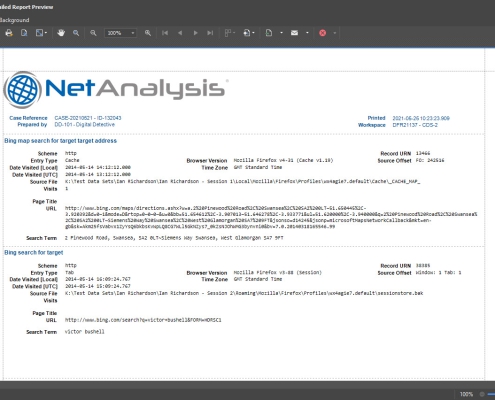Click the status bar zoom-out icon
This screenshot has width=495, height=400.
(482, 394)
